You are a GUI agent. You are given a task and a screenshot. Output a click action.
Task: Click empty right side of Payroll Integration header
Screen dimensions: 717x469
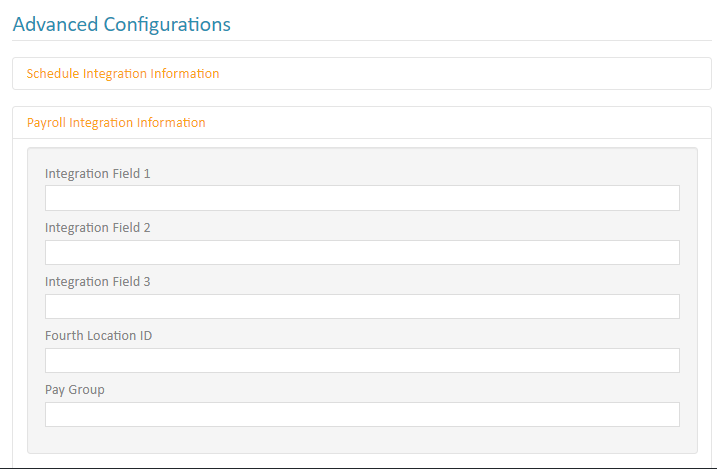pyautogui.click(x=500, y=123)
